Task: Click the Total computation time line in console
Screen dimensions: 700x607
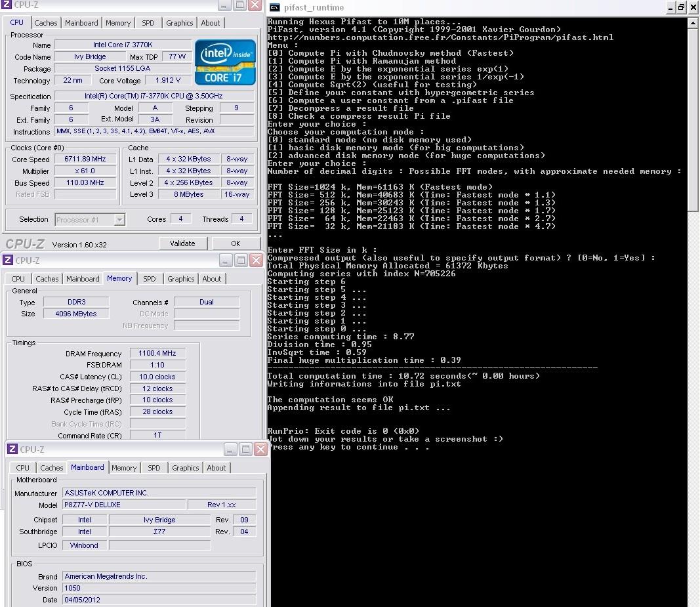Action: [x=403, y=376]
